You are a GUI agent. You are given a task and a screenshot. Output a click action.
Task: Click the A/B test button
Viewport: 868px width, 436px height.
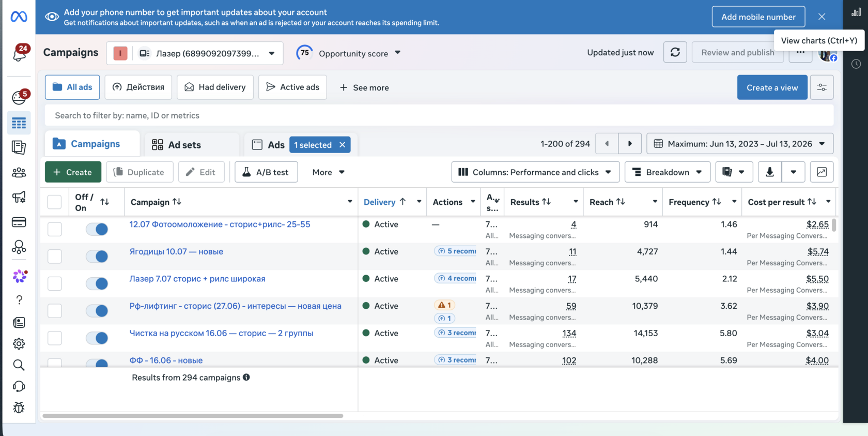(x=266, y=172)
